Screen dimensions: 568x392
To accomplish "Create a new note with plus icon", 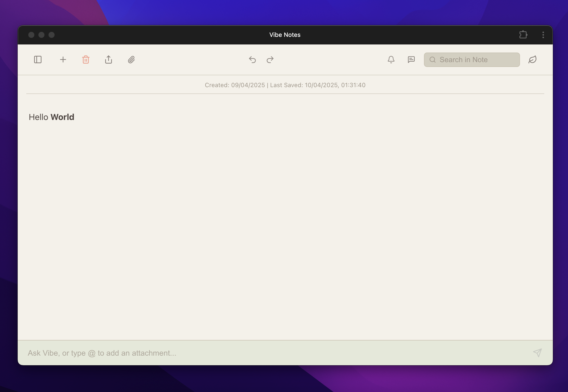I will coord(63,60).
